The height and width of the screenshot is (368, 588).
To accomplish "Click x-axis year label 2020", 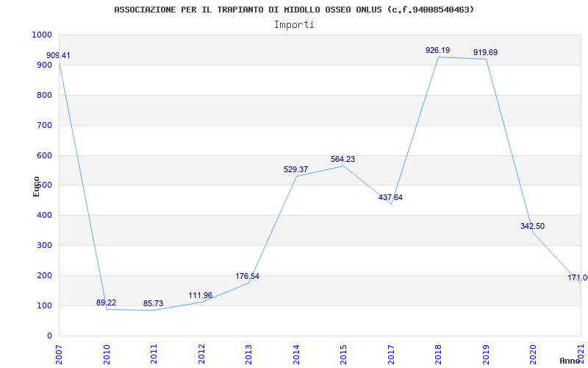I will coord(534,355).
